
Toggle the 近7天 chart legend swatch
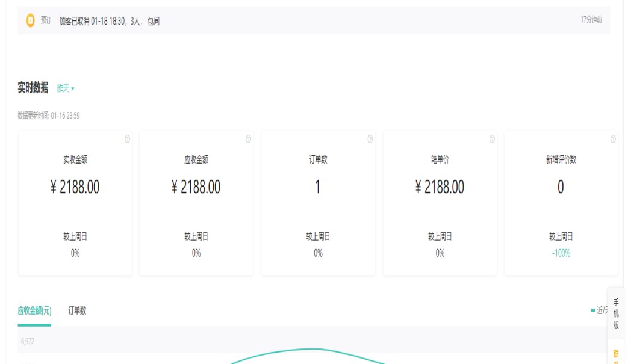(593, 310)
